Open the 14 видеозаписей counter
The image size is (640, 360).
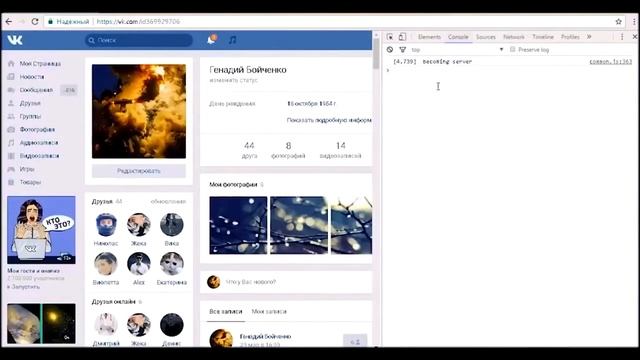tap(340, 150)
